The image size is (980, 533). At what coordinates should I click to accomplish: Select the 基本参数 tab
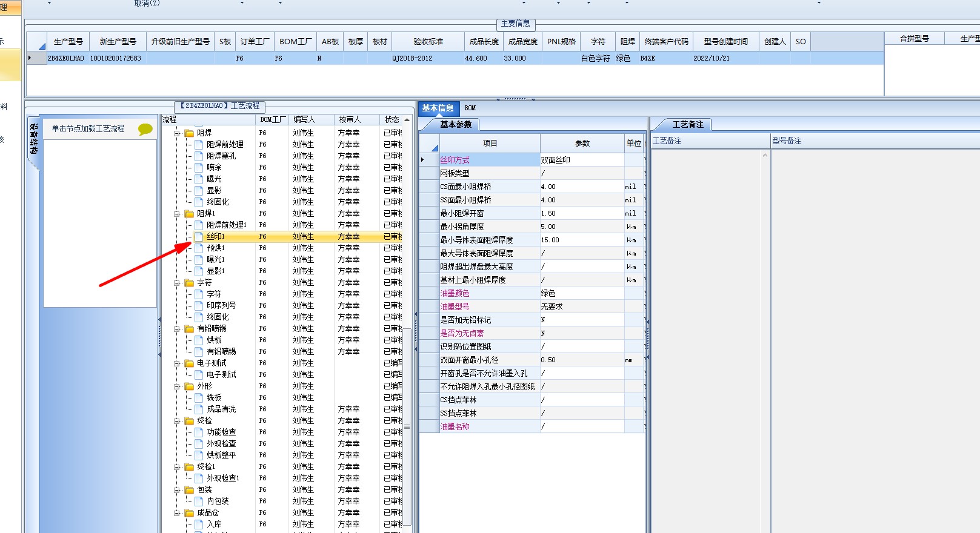point(456,124)
